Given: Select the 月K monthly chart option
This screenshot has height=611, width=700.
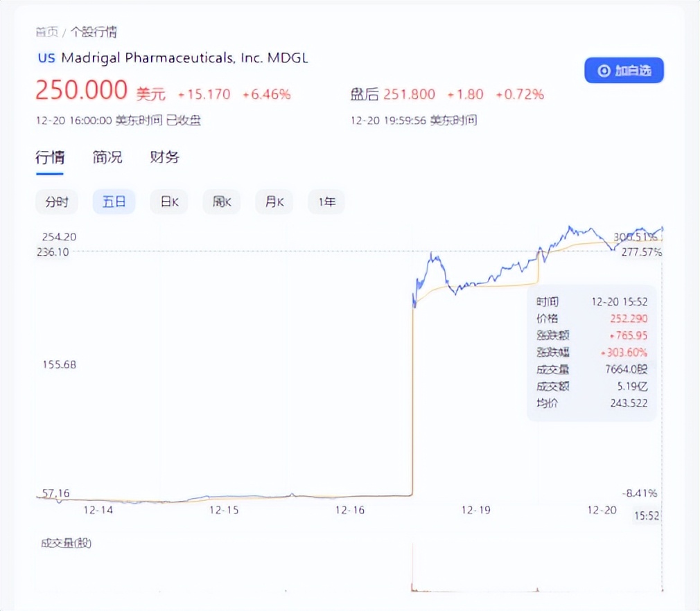Looking at the screenshot, I should tap(273, 202).
